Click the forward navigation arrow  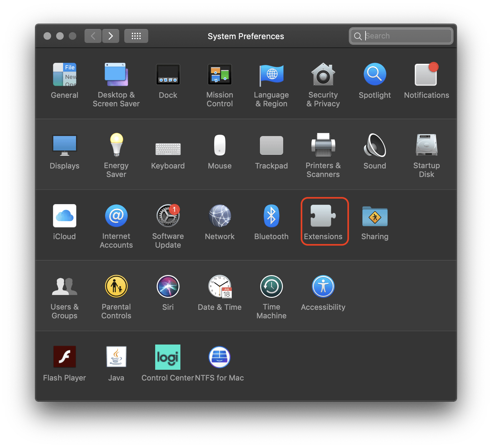(x=110, y=36)
